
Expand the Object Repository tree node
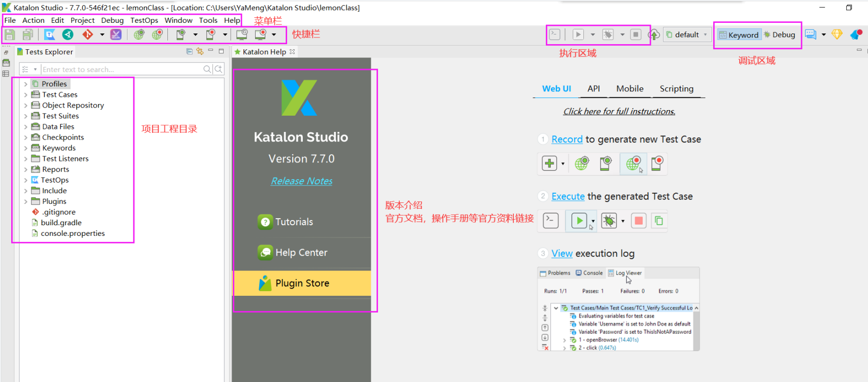[26, 106]
